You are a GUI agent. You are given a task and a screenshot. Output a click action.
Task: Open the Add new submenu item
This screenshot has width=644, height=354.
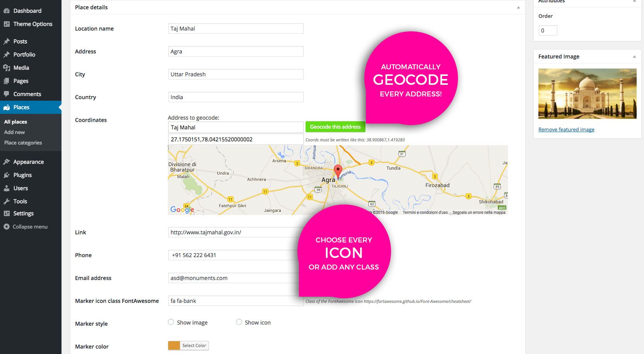(x=14, y=132)
